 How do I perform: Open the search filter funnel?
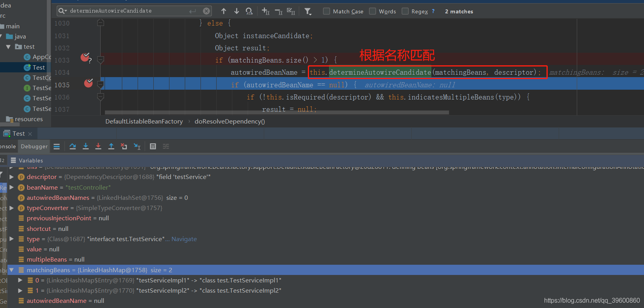pyautogui.click(x=308, y=11)
